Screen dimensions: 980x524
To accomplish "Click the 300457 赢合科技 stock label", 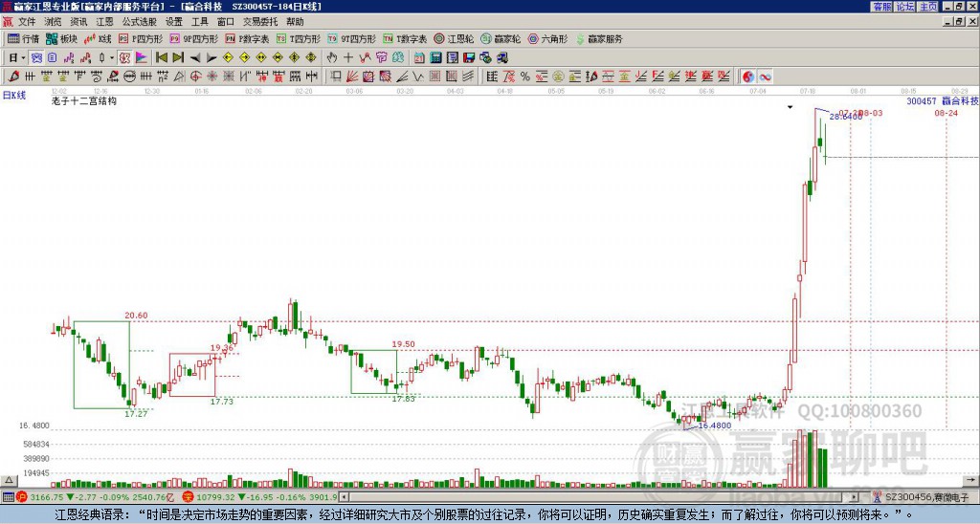I will (943, 100).
